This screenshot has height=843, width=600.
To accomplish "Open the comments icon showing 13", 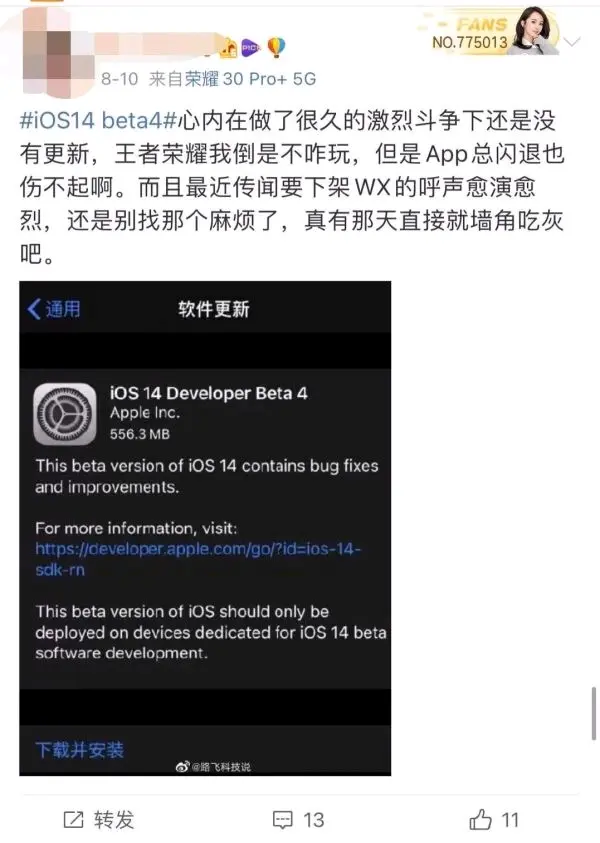I will [x=282, y=820].
